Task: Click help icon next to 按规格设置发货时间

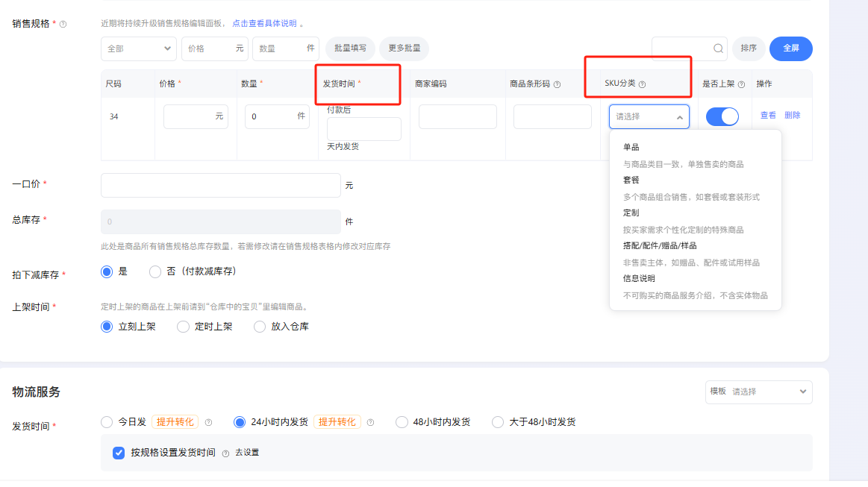Action: 226,453
